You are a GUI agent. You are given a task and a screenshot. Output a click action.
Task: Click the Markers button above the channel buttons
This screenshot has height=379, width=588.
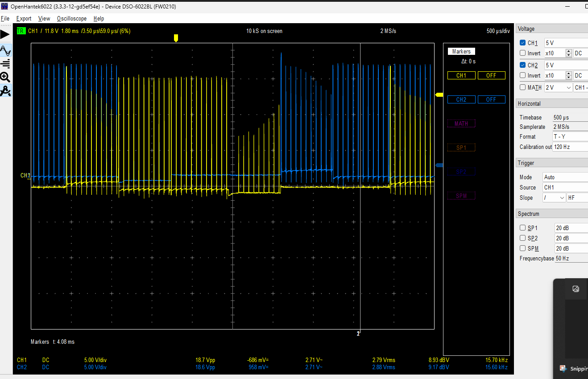(461, 51)
